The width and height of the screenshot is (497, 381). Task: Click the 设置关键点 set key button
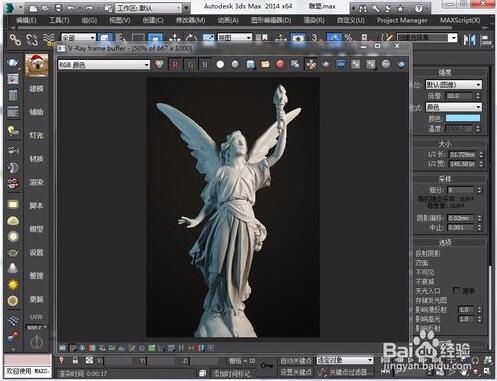[x=296, y=371]
